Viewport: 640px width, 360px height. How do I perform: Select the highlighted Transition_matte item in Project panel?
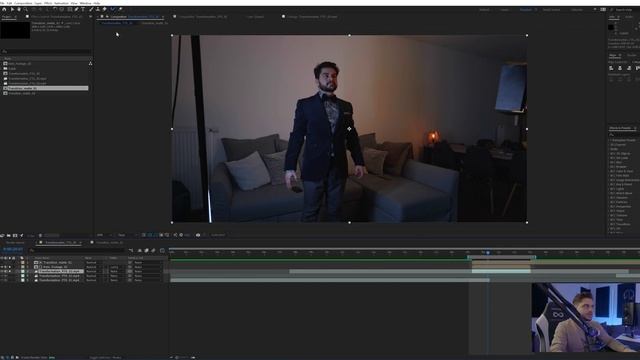coord(45,88)
